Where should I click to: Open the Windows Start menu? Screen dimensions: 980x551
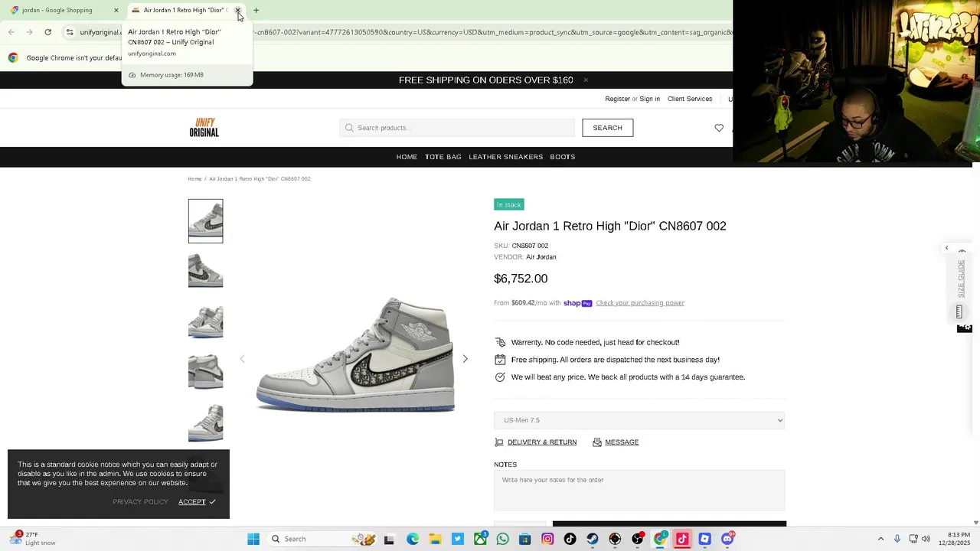pos(253,539)
